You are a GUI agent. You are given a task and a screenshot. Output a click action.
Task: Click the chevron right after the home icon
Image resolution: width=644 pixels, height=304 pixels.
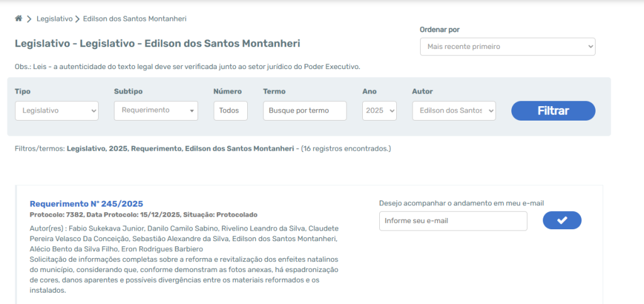tap(29, 19)
